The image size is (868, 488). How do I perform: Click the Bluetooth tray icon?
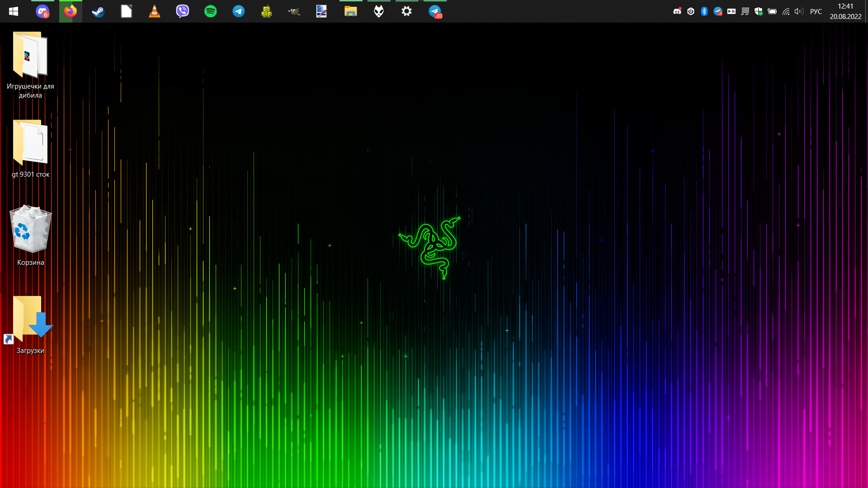pos(704,12)
